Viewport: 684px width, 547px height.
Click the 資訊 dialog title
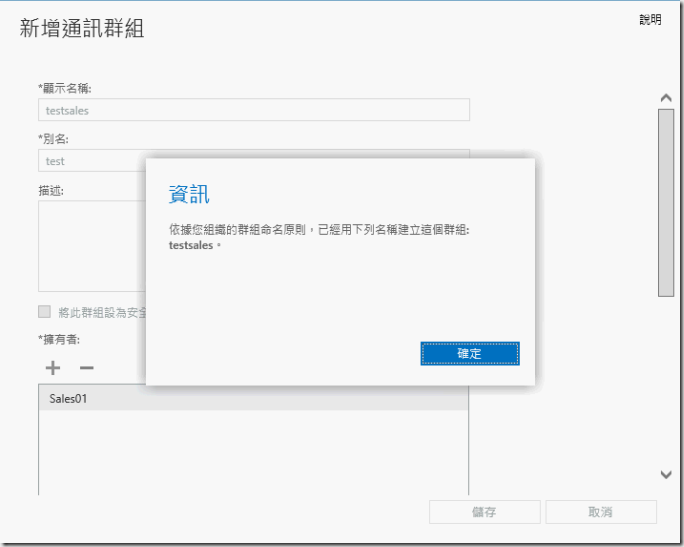(x=189, y=194)
